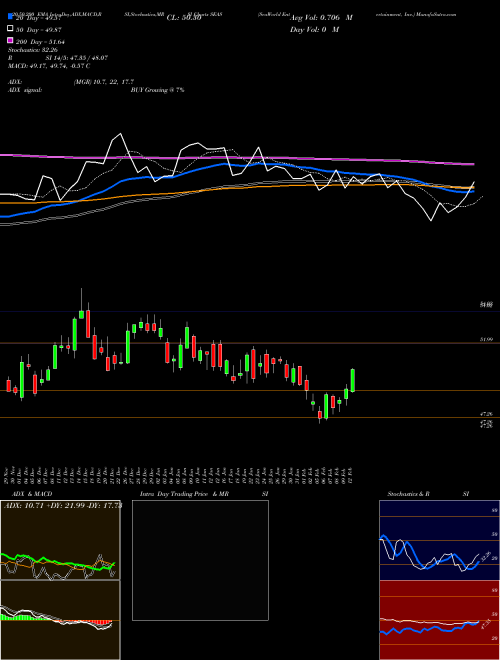Click the '(MGR) 10.7, 22, 17.7' ADX values

[x=104, y=82]
